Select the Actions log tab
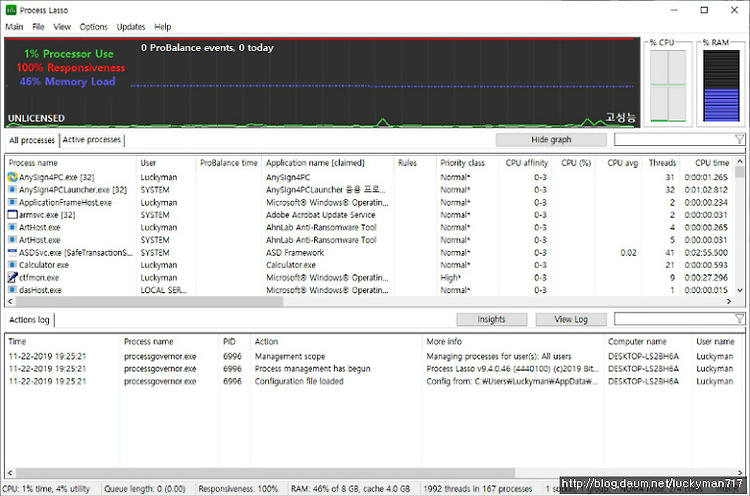Viewport: 750px width, 496px height. point(29,320)
